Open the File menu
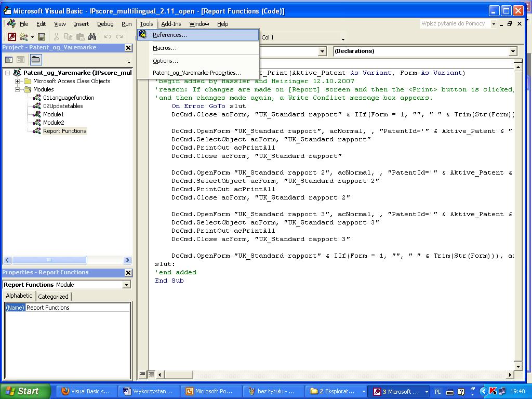This screenshot has width=532, height=399. click(24, 24)
